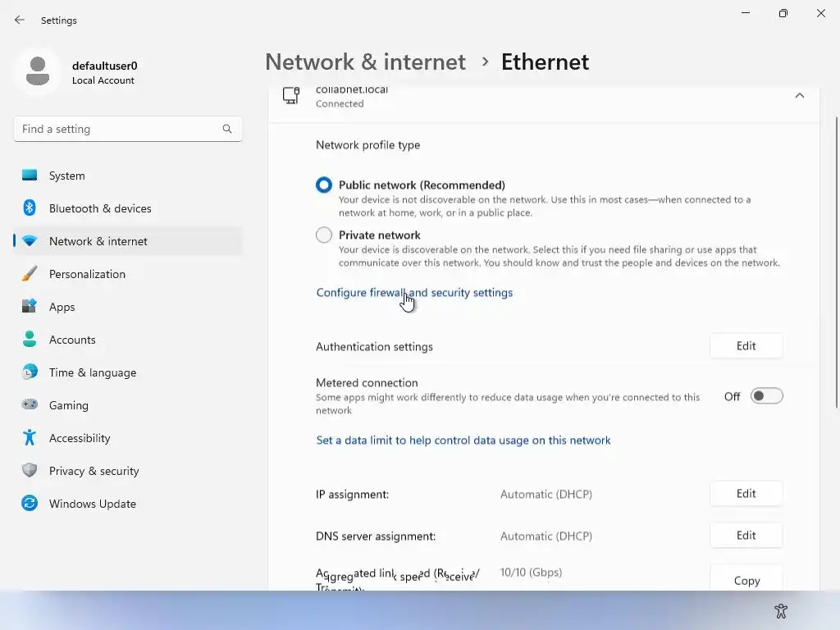Screen dimensions: 840x630
Task: Select Private network radio button
Action: [324, 235]
